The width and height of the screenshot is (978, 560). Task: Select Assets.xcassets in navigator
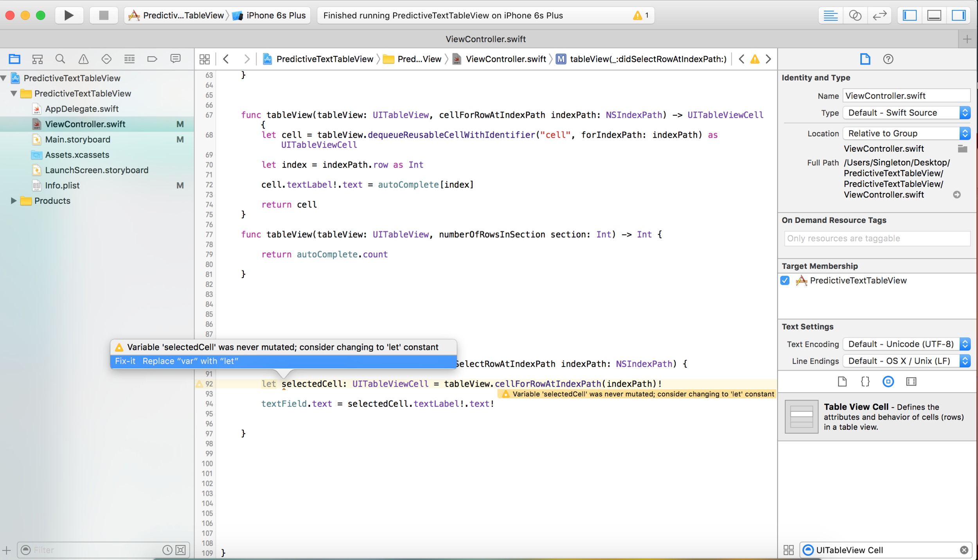(77, 155)
